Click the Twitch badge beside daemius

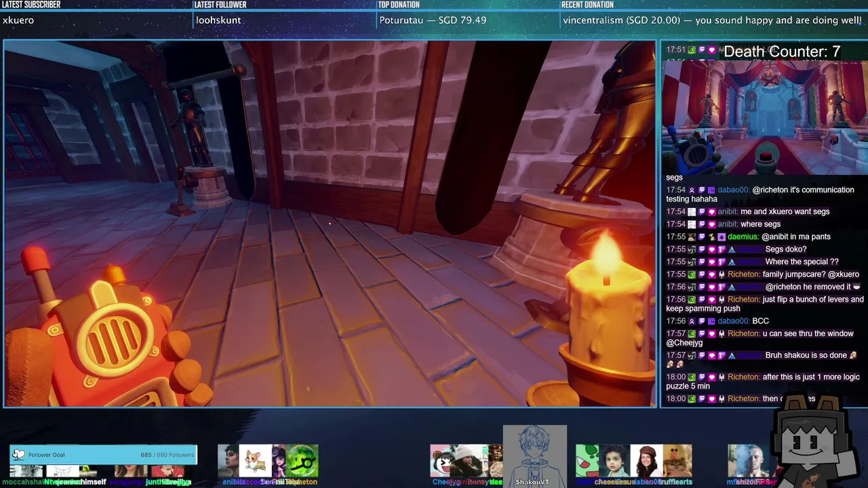(702, 237)
